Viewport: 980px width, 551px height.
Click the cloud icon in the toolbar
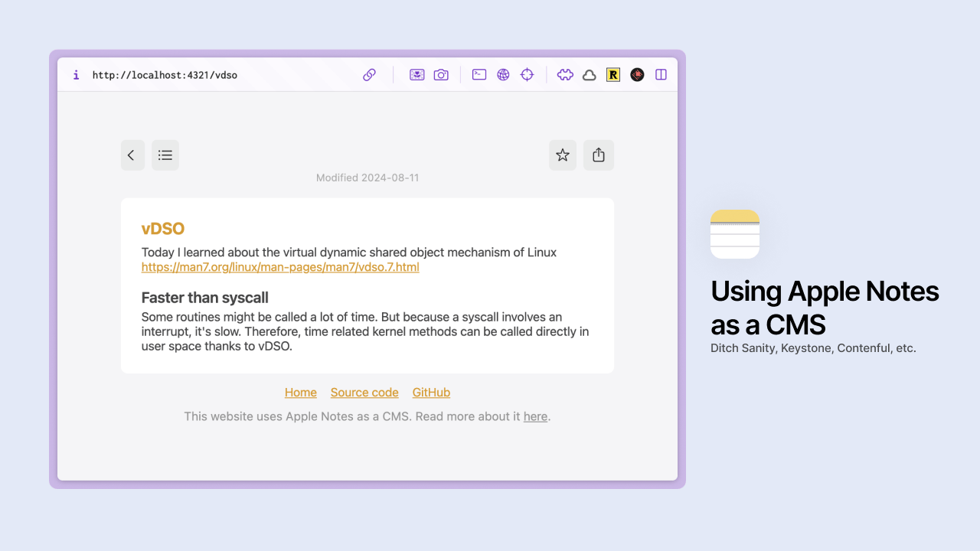coord(590,75)
